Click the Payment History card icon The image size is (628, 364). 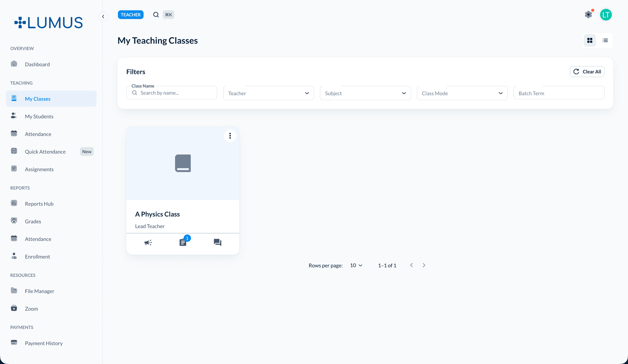pos(14,342)
